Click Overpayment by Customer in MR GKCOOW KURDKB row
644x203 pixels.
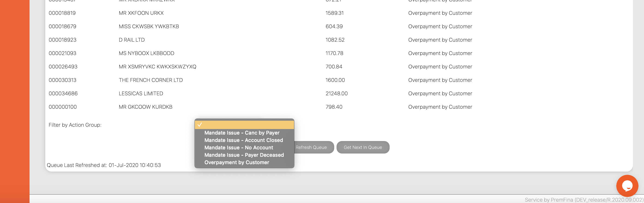tap(440, 107)
